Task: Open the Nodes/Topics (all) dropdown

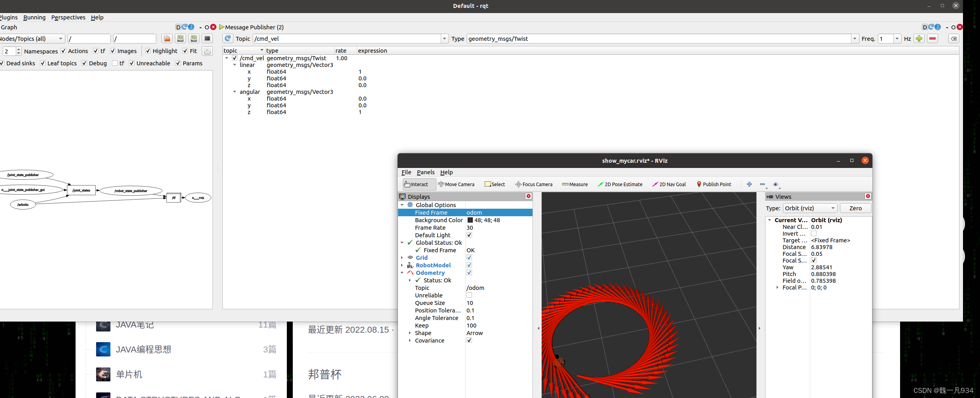Action: [32, 38]
